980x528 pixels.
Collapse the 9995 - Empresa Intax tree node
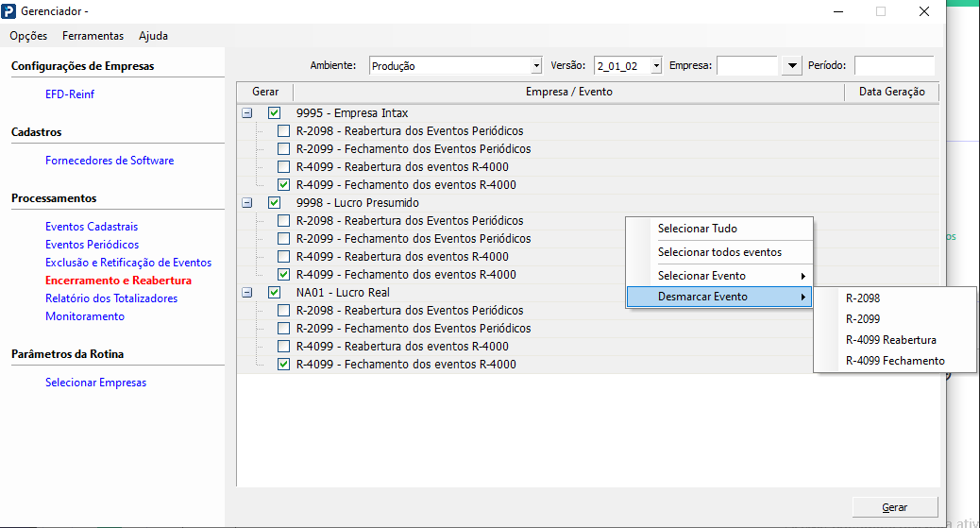coord(247,113)
